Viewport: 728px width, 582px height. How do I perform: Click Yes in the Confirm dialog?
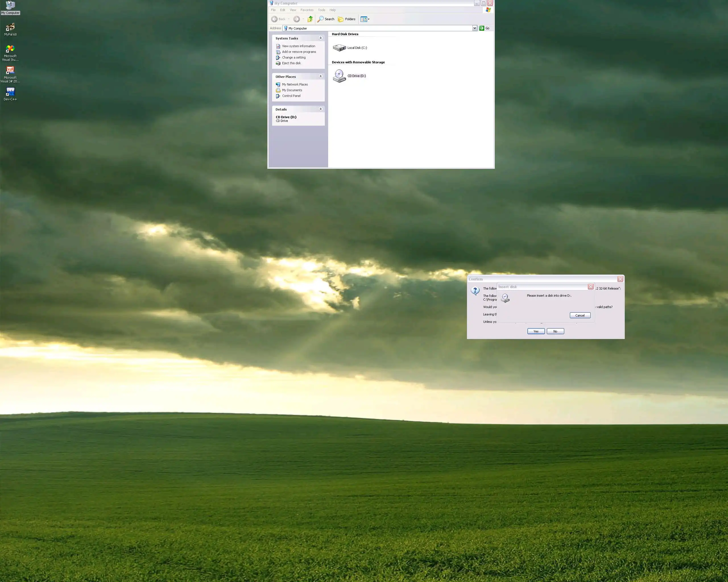click(535, 331)
